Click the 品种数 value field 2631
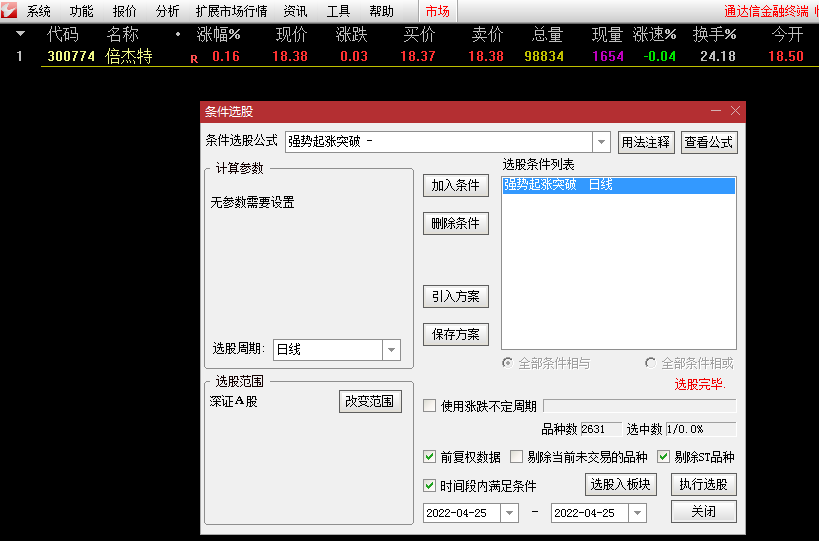This screenshot has width=819, height=541. 601,429
